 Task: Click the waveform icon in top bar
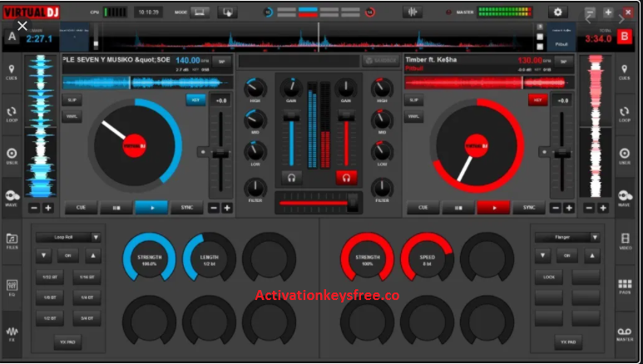tap(413, 12)
